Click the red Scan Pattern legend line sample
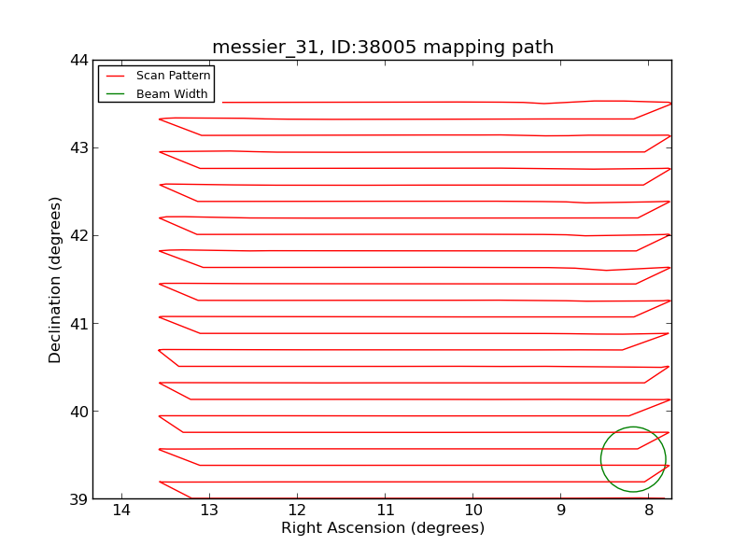This screenshot has width=747, height=560. [x=115, y=76]
